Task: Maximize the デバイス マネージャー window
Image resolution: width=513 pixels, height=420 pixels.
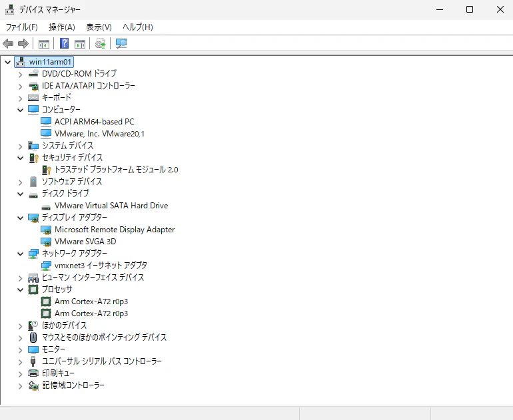Action: click(470, 9)
